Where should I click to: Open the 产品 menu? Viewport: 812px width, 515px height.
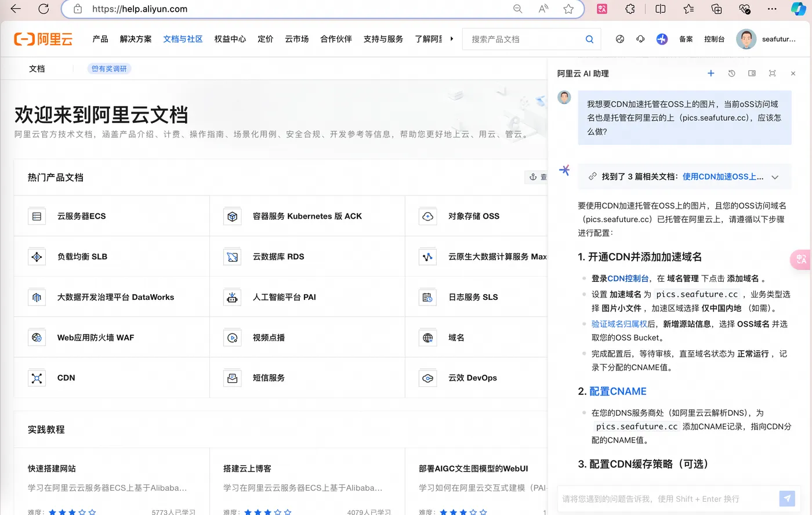100,39
